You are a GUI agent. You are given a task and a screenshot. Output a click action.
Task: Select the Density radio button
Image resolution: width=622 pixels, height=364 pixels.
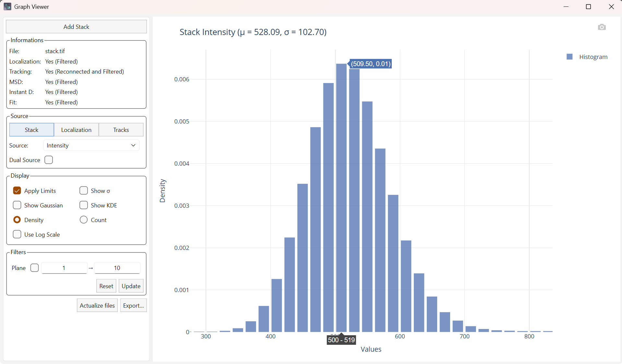pyautogui.click(x=17, y=220)
